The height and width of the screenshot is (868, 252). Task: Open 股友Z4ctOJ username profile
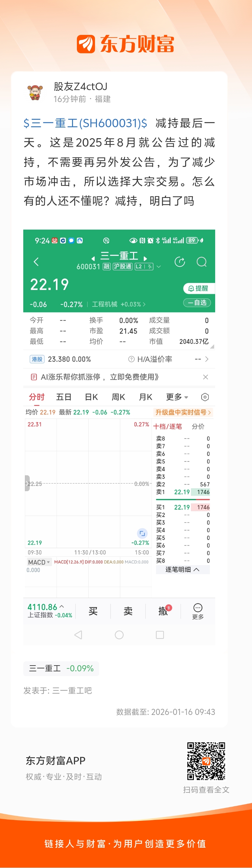80,87
